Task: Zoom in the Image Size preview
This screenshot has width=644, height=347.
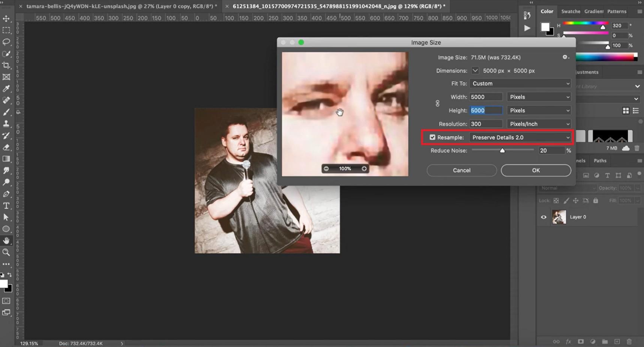Action: (364, 169)
